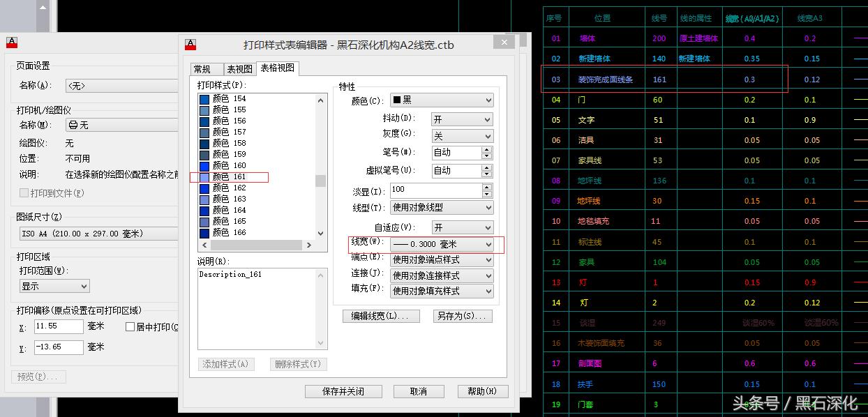Click the Y offset input field showing -13.65
The height and width of the screenshot is (417, 868).
coord(58,347)
